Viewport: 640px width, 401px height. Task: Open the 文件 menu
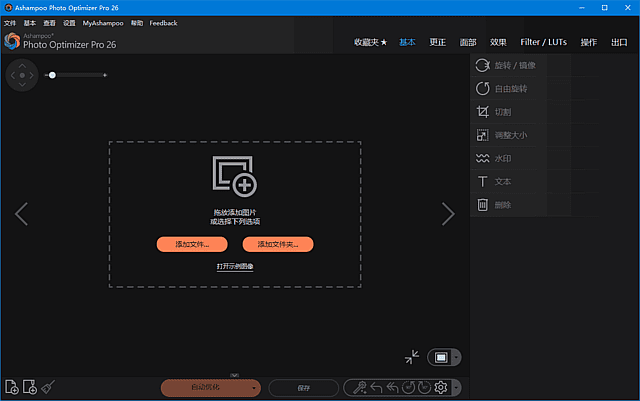10,22
